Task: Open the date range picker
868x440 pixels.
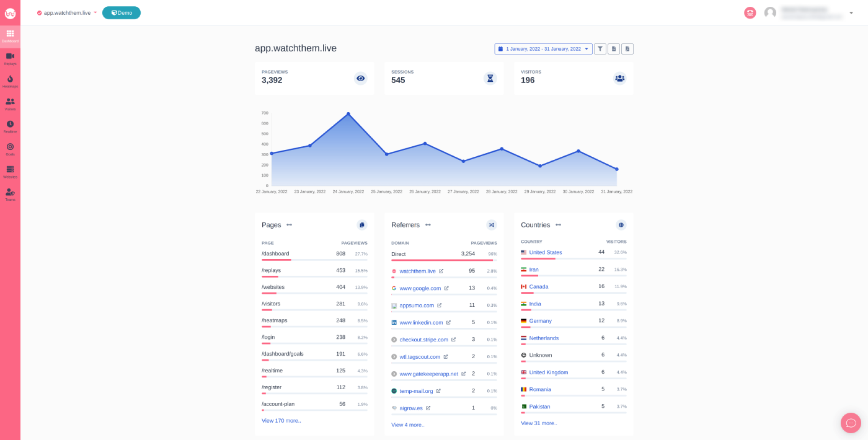Action: coord(543,48)
